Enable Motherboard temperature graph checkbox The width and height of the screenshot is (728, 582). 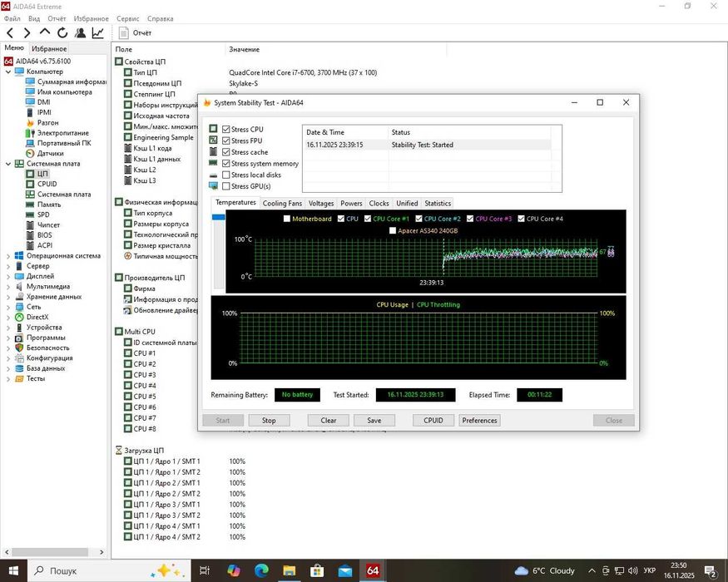click(x=287, y=219)
